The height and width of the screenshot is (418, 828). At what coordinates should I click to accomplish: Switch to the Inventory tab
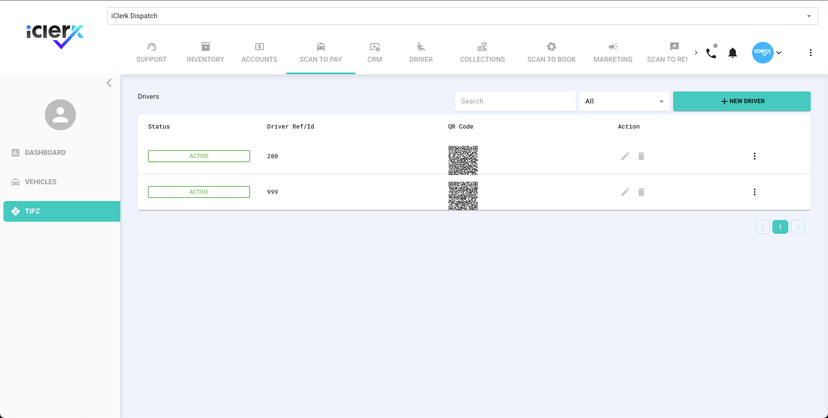tap(205, 53)
